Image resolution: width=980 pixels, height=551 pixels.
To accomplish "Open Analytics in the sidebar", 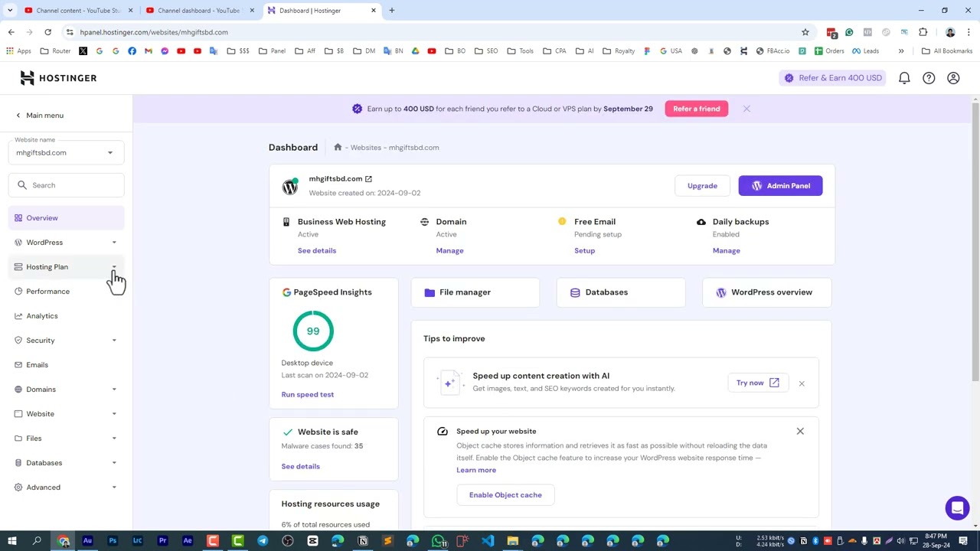I will pos(66,316).
